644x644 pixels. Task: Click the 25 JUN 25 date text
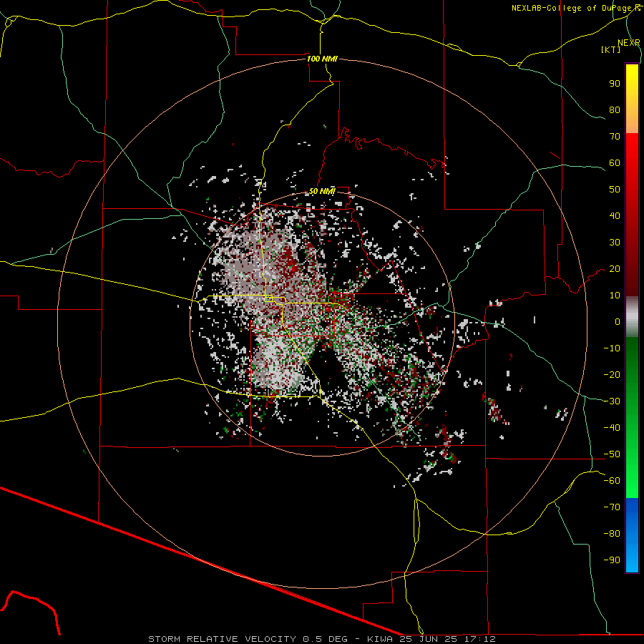(x=429, y=639)
